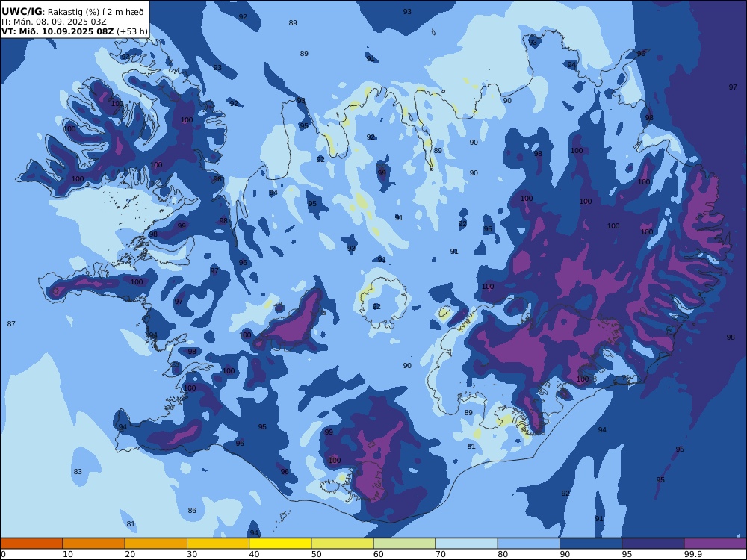The image size is (747, 560).
Task: Select the '(+53 h)' forecast offset text
Action: point(132,31)
